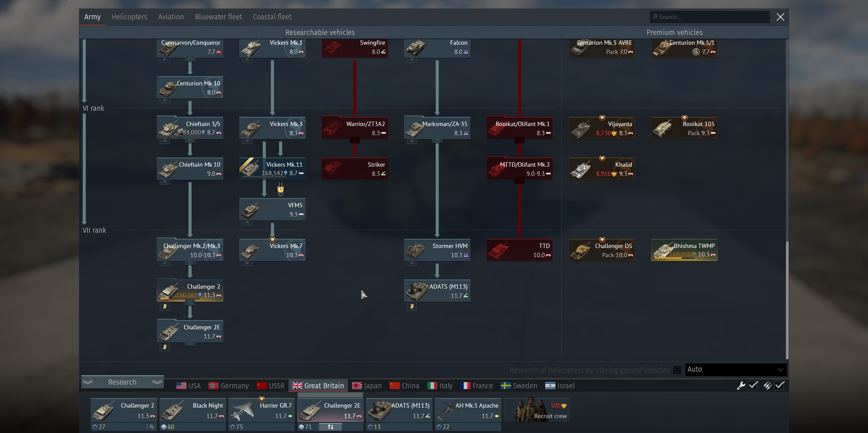Click the magnifier icon in the search box
The width and height of the screenshot is (868, 433).
pos(655,17)
